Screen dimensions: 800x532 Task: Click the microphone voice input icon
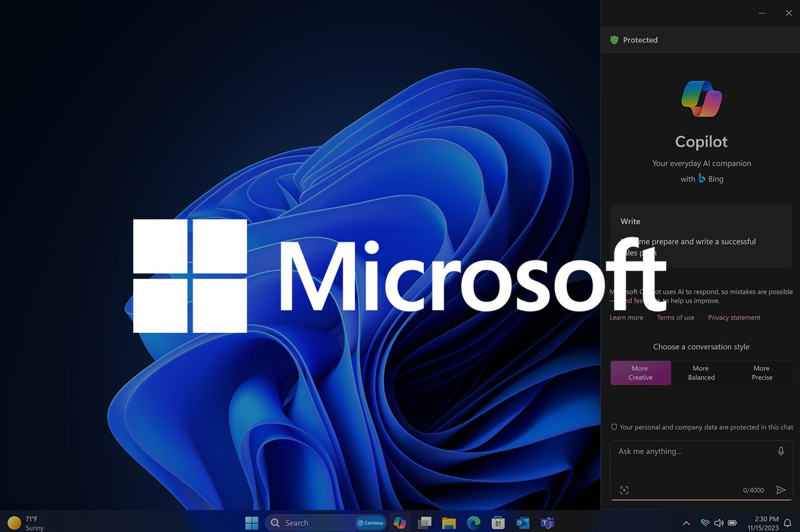point(781,451)
